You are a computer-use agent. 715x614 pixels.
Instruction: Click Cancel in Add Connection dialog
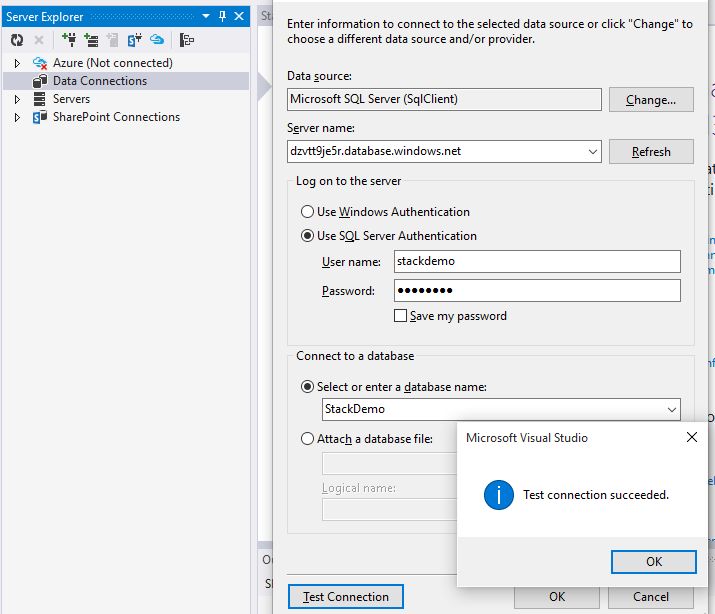pos(651,597)
